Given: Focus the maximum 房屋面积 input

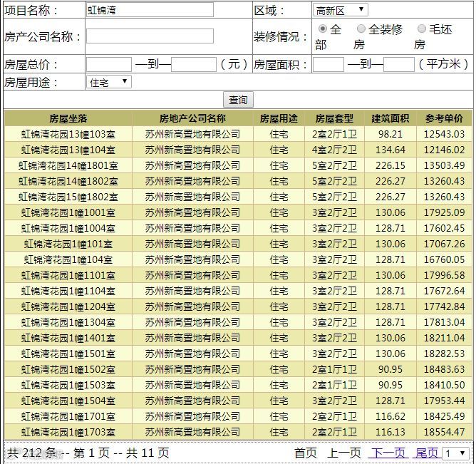Looking at the screenshot, I should pos(399,64).
